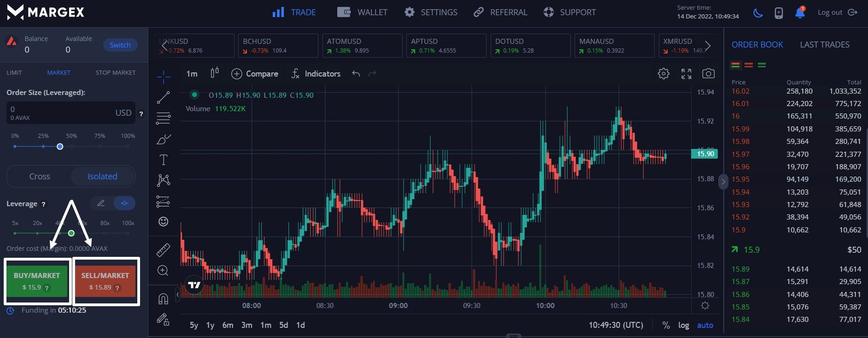Open the notifications bell

point(800,13)
